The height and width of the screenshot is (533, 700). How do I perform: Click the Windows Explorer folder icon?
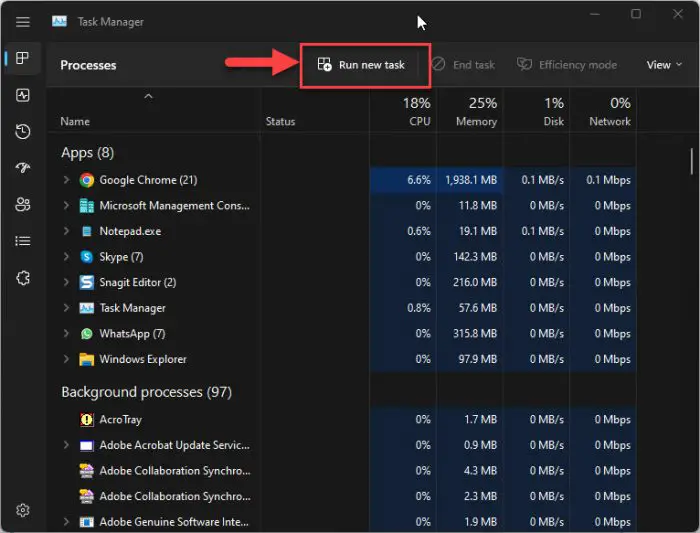click(x=87, y=359)
